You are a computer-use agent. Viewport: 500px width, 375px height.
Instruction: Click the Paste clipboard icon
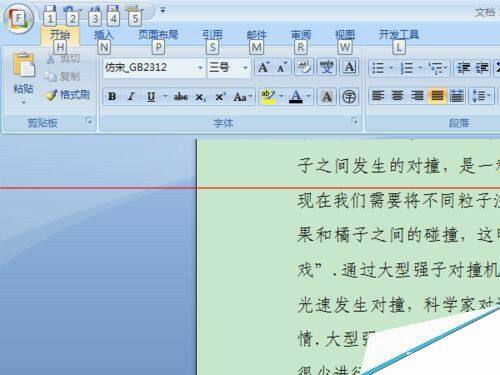pyautogui.click(x=23, y=65)
